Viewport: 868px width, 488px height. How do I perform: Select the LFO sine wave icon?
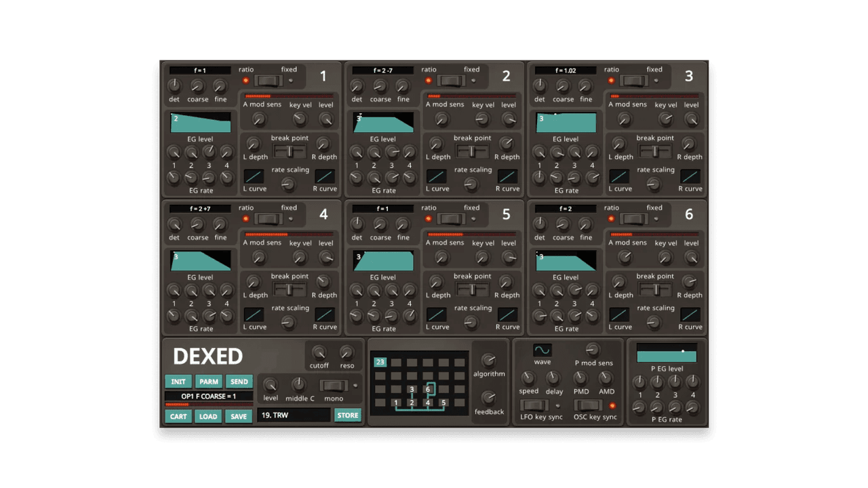[542, 351]
